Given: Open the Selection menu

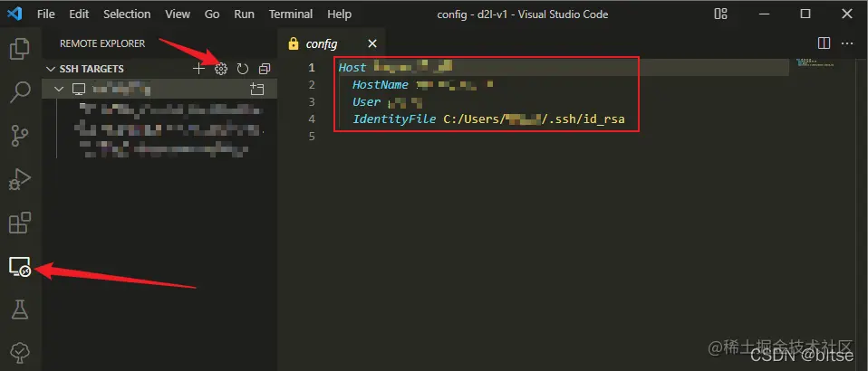Looking at the screenshot, I should (127, 14).
